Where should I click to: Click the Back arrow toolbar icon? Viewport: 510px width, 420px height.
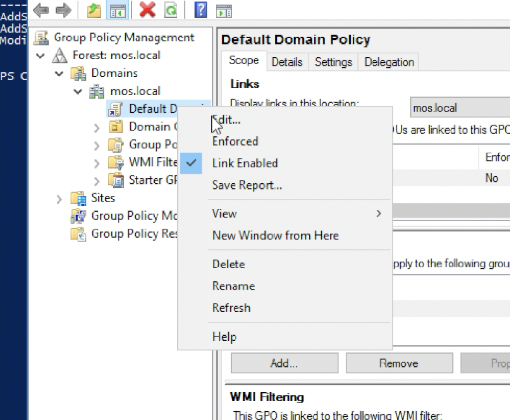40,10
